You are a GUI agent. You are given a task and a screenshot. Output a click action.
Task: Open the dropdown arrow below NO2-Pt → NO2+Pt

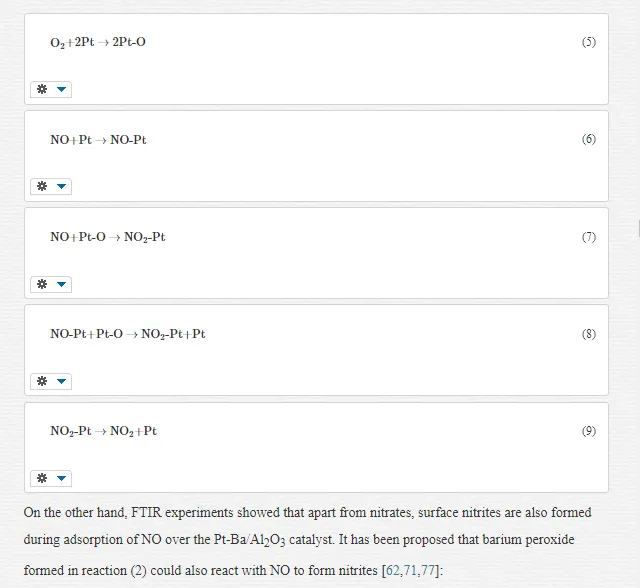coord(61,478)
